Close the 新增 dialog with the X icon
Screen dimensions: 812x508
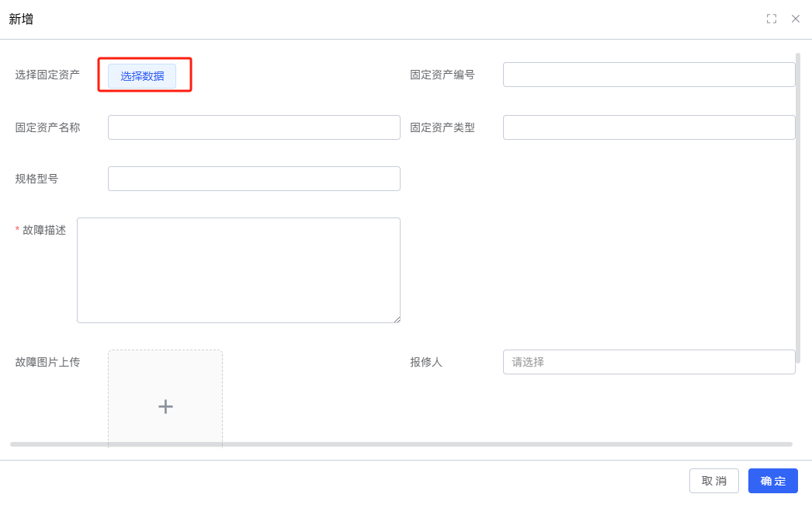pos(796,19)
